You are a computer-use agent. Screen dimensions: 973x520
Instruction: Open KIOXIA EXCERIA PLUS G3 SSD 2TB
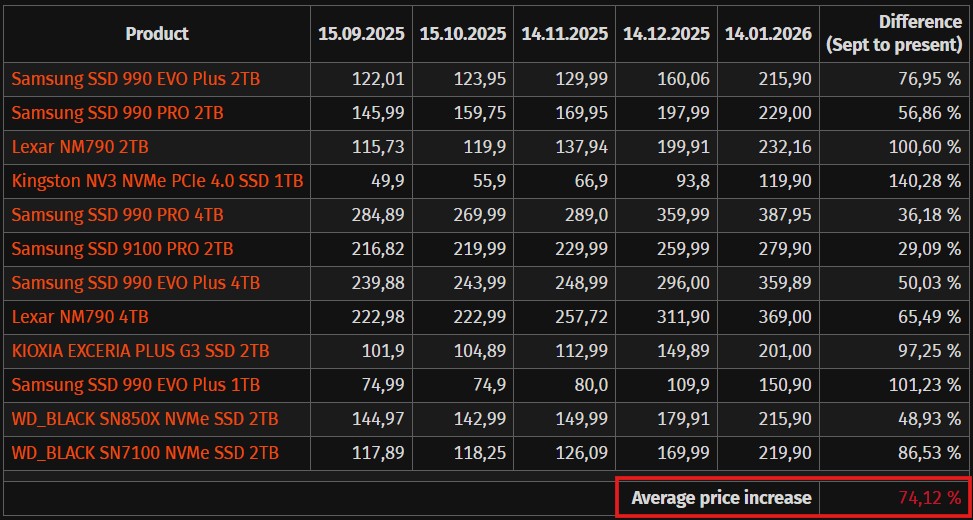click(x=140, y=351)
